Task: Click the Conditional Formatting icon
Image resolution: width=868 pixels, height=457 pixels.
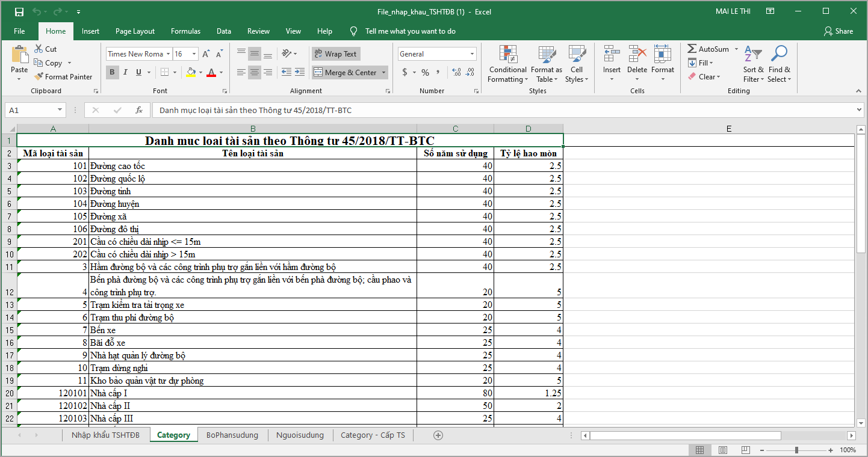Action: 508,55
